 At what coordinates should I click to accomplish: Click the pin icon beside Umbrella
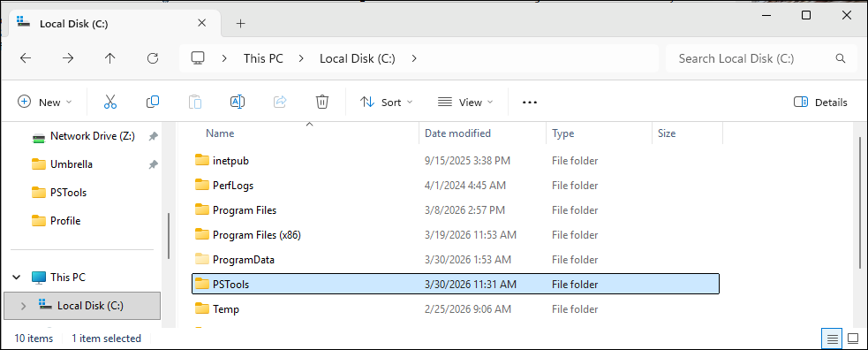154,164
